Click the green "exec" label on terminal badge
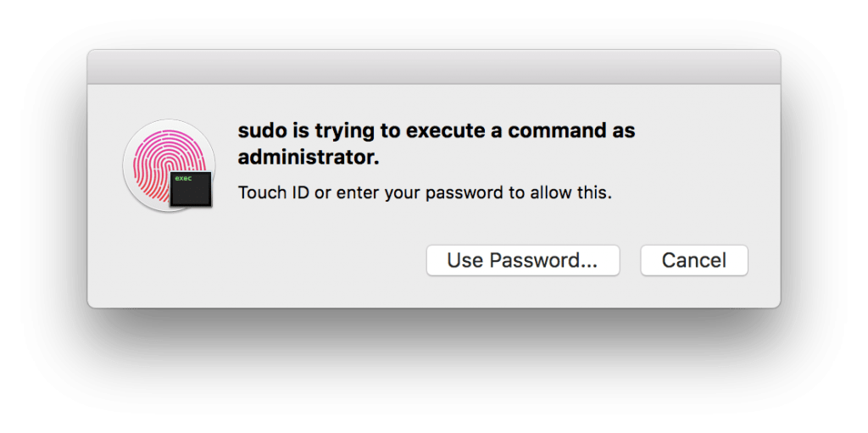868x433 pixels. tap(183, 179)
